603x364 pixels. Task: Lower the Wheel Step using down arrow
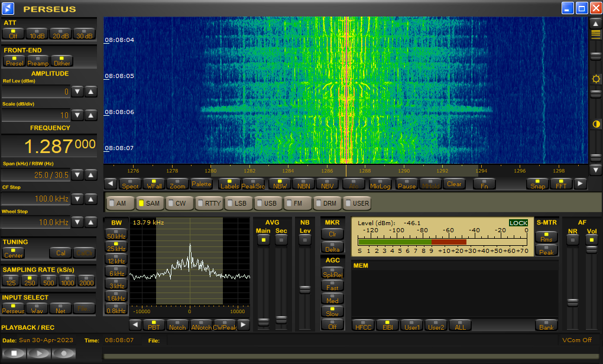[77, 222]
